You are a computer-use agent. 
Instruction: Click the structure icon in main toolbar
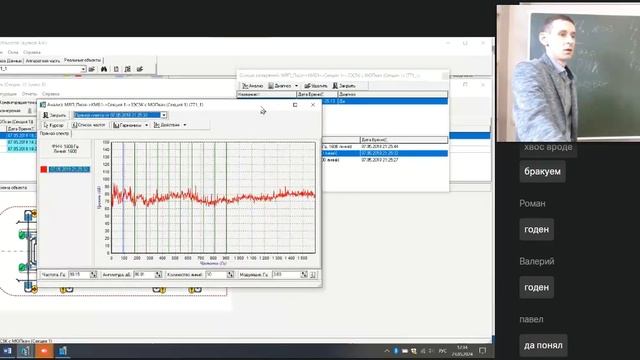[128, 69]
